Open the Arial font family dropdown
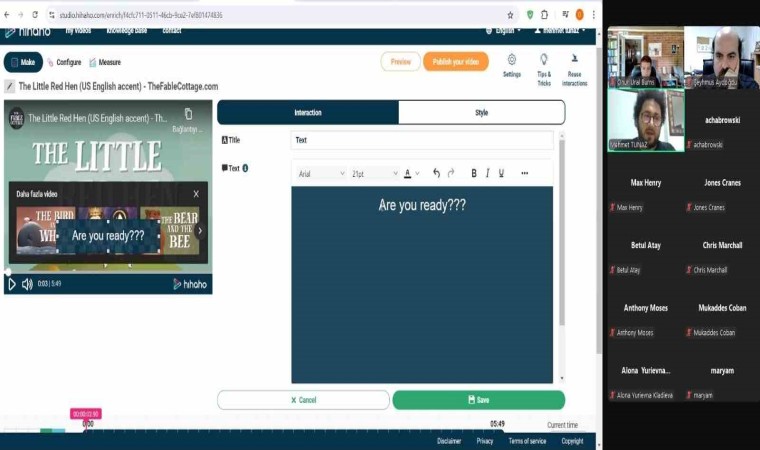This screenshot has height=450, width=760. tap(320, 173)
